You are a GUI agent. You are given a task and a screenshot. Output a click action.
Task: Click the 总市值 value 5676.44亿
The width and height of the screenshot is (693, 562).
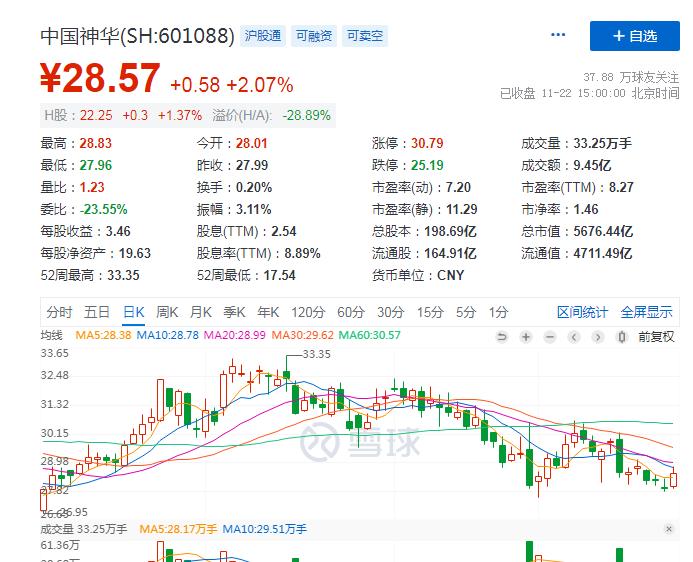click(603, 232)
